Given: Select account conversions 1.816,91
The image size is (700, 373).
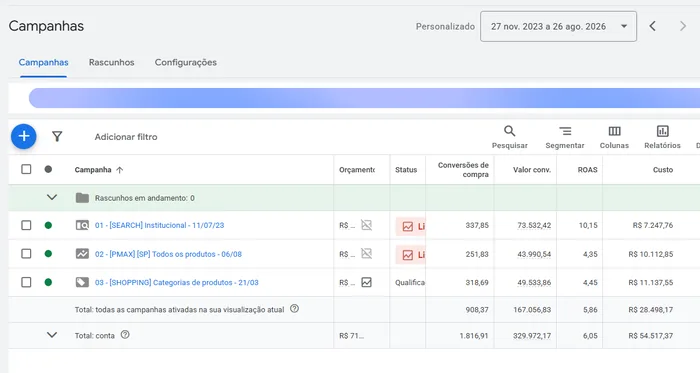Looking at the screenshot, I should tap(474, 336).
